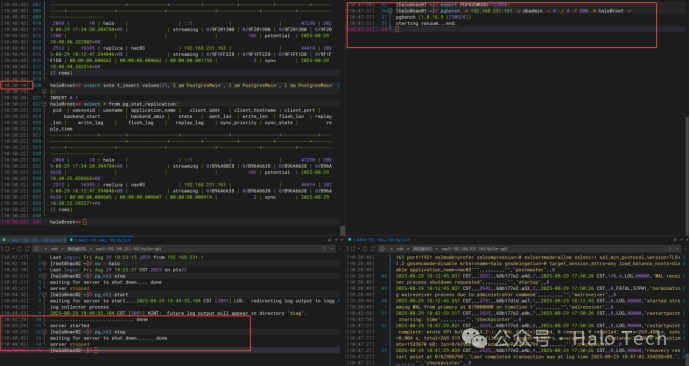The image size is (690, 366).
Task: Open new session dropdown arrow in right pane
Action: tap(358, 249)
